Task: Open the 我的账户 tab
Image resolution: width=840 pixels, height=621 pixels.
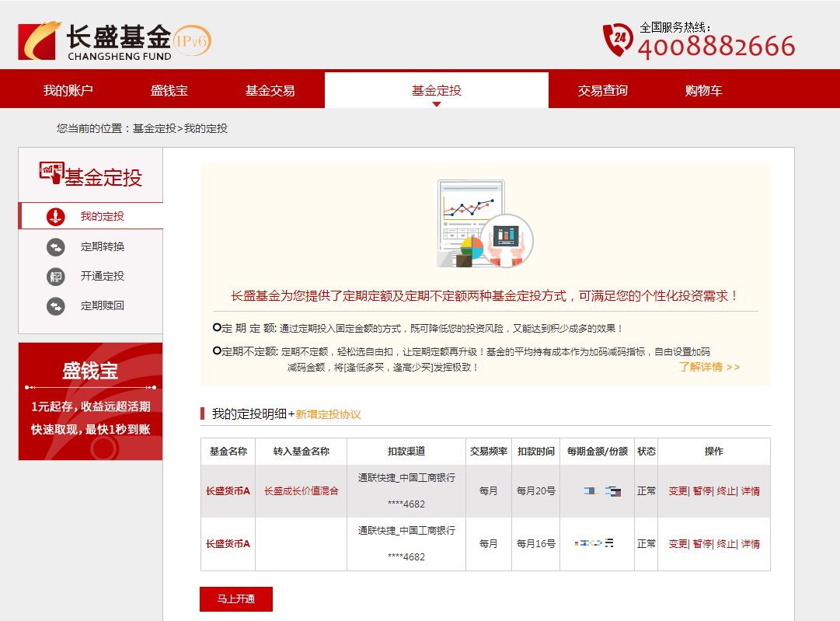Action: pyautogui.click(x=68, y=91)
